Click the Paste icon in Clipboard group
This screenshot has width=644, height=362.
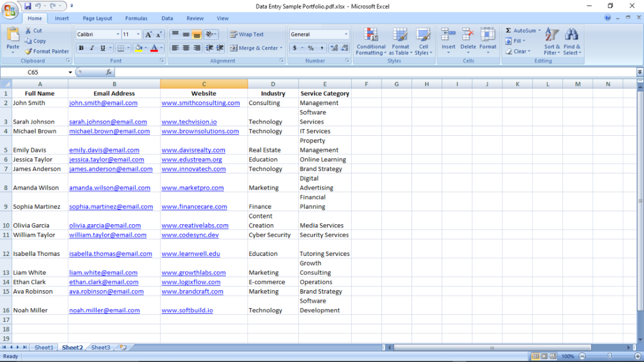click(13, 35)
